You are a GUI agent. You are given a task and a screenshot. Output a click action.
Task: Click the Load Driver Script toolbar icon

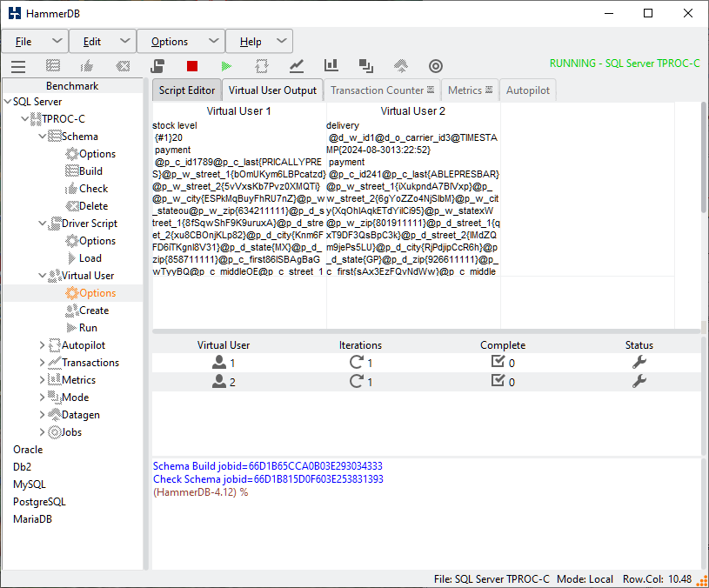[157, 66]
